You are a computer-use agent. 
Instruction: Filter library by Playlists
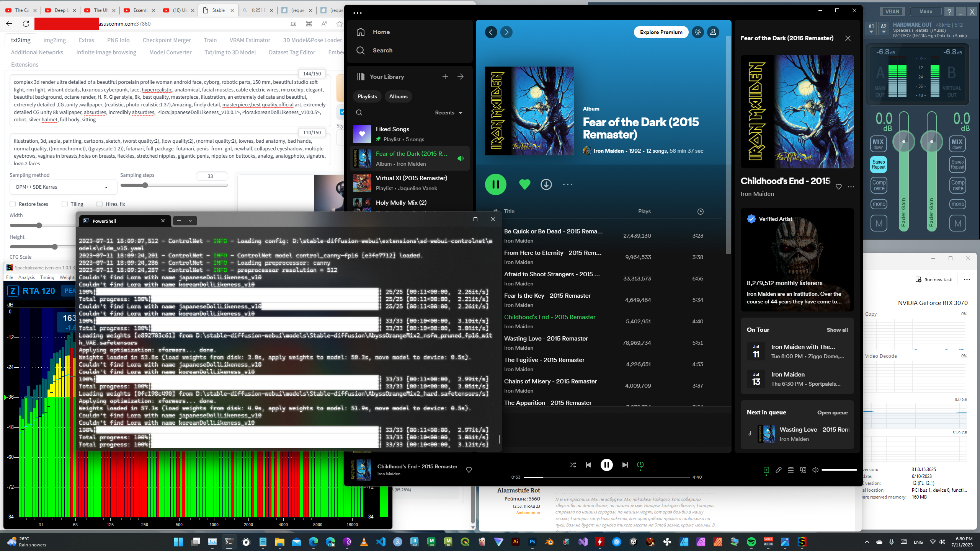(367, 96)
